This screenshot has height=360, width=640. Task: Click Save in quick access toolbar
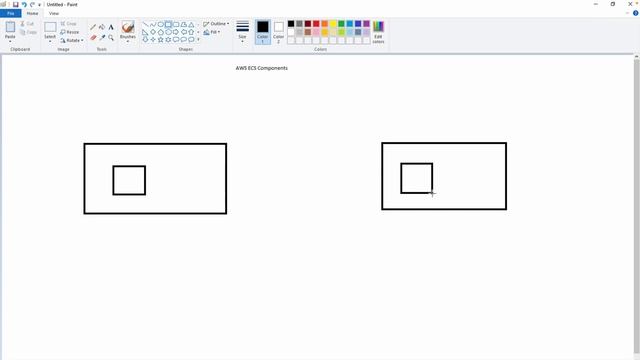(x=16, y=4)
